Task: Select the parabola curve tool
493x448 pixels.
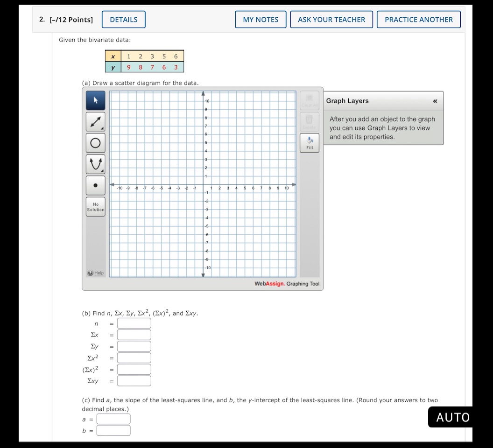Action: (96, 164)
